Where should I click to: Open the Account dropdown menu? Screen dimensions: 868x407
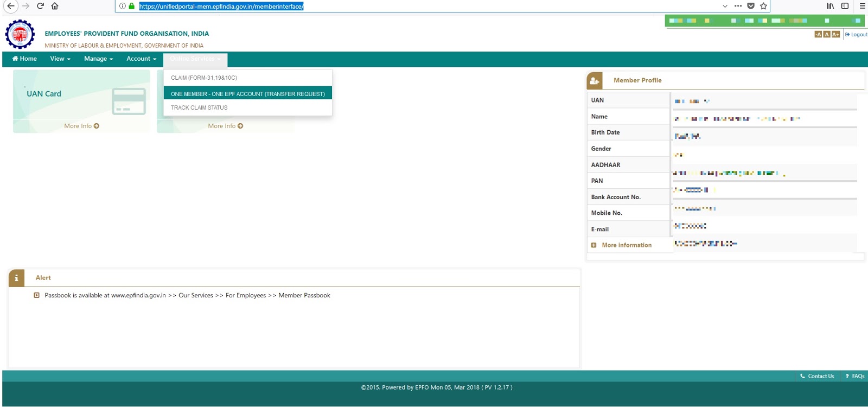[x=141, y=59]
